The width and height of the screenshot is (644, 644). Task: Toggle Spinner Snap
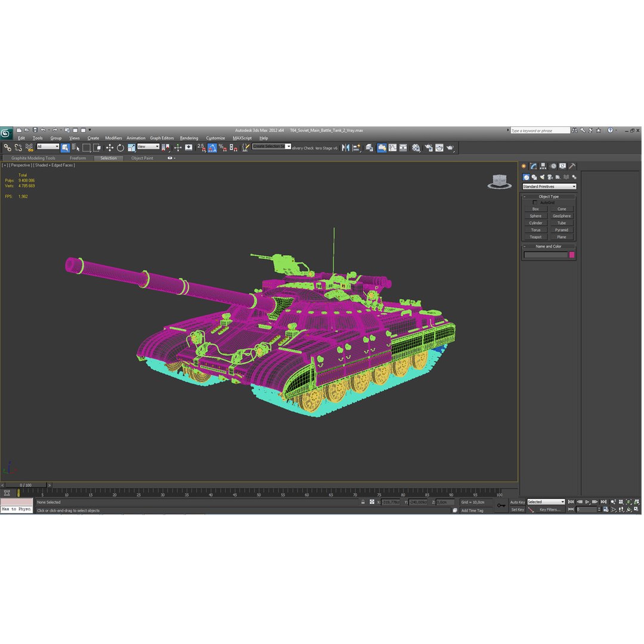click(x=233, y=147)
